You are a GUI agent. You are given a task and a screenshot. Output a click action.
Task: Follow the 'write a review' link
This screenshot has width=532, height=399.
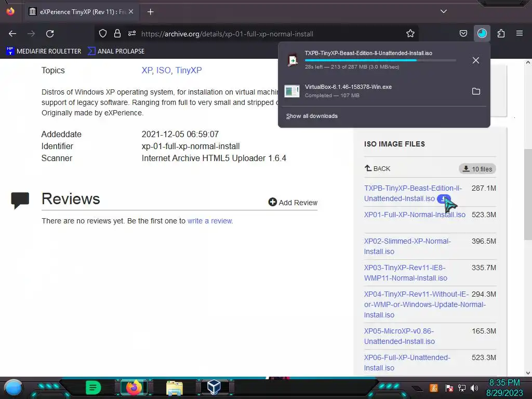pos(210,221)
